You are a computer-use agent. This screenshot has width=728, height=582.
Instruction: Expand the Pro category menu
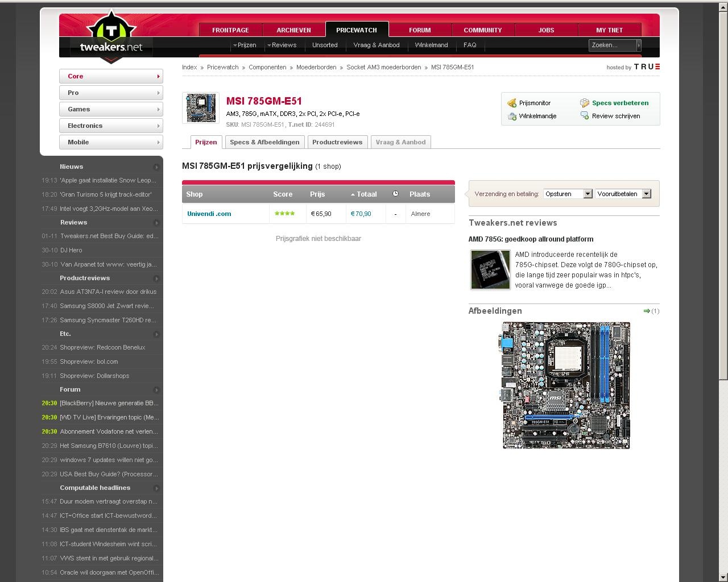click(x=111, y=93)
